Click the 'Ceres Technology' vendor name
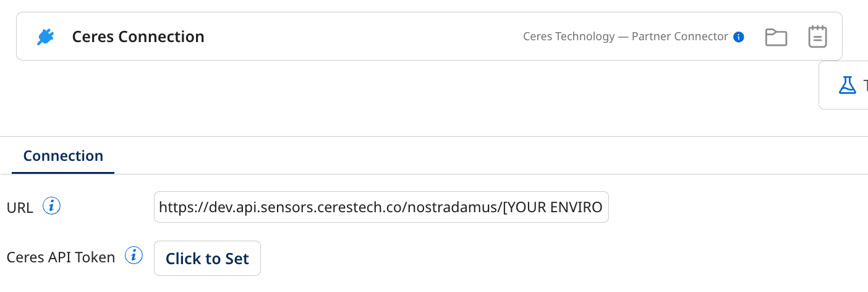 [569, 36]
